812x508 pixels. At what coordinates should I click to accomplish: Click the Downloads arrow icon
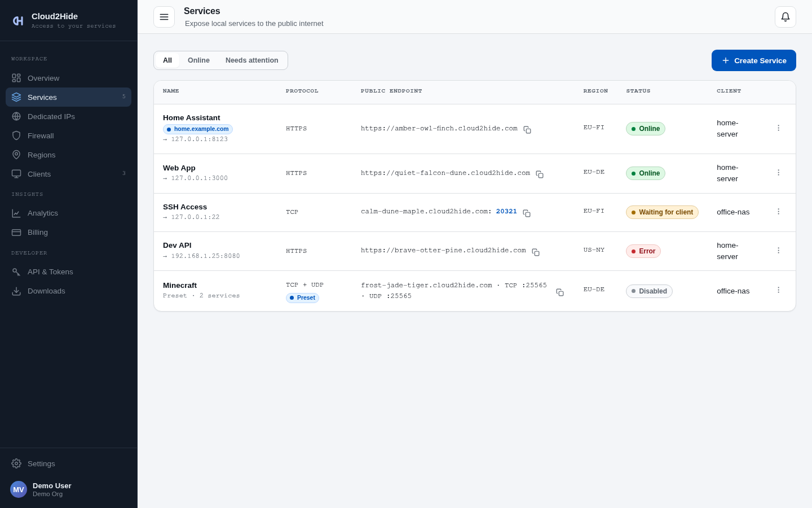[x=16, y=291]
